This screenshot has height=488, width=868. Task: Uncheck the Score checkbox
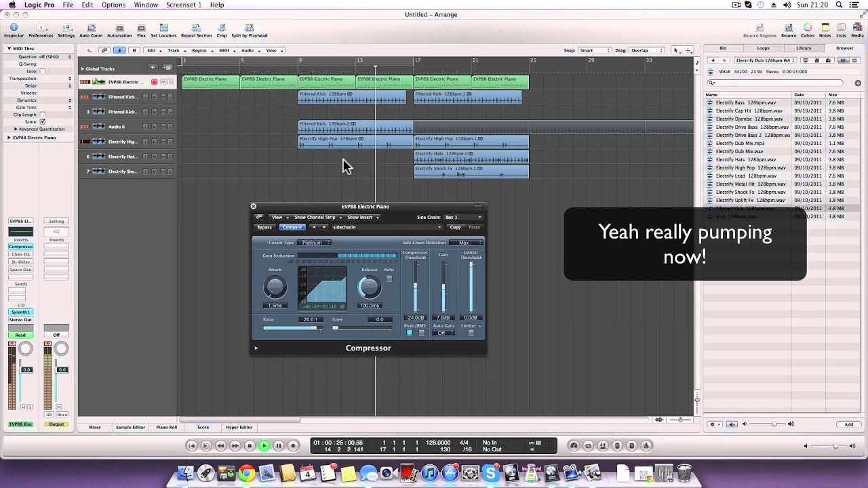pos(42,121)
